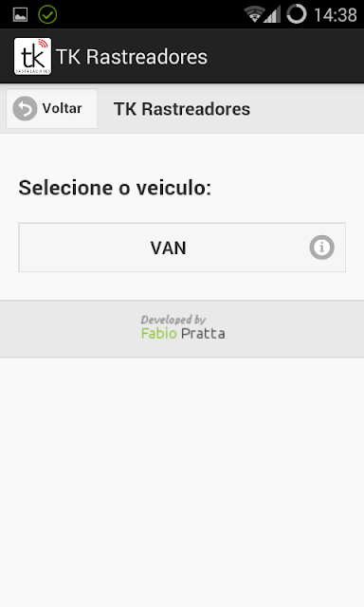
Task: Tap the Wi-Fi signal status icon
Action: pyautogui.click(x=253, y=15)
